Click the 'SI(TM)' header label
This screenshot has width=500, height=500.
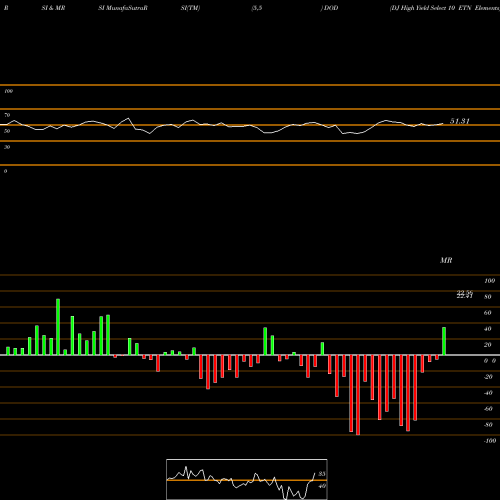pyautogui.click(x=190, y=8)
